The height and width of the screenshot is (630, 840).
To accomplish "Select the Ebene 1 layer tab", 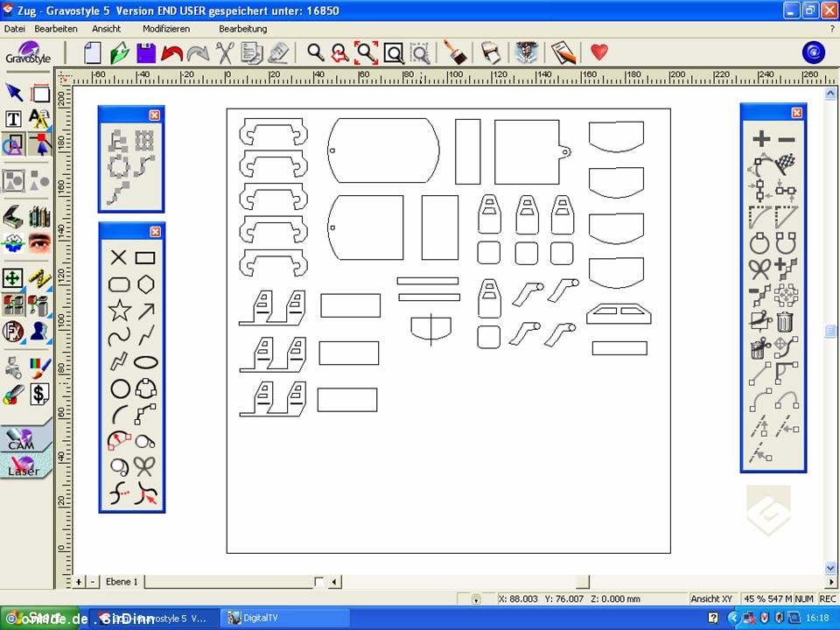I will (122, 581).
